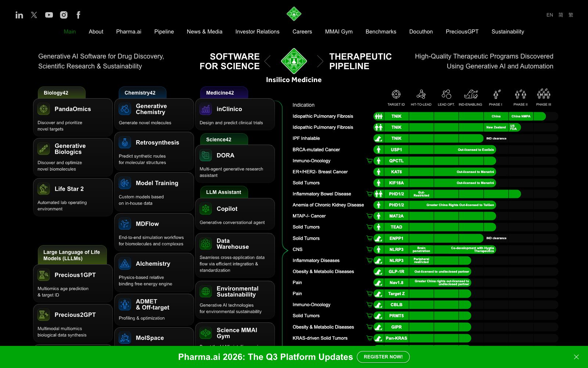Click the Lead Opt. stage icon
Screen dimensions: 588x368
[446, 94]
